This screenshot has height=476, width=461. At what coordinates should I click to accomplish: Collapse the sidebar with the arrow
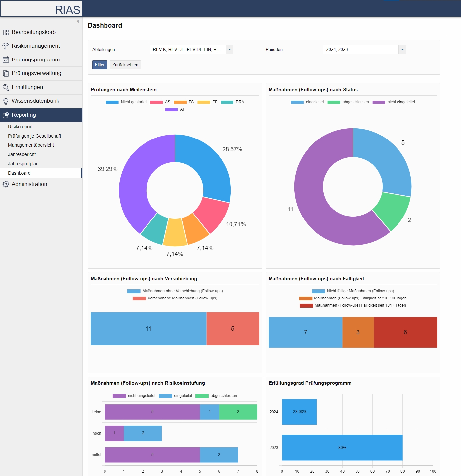78,21
